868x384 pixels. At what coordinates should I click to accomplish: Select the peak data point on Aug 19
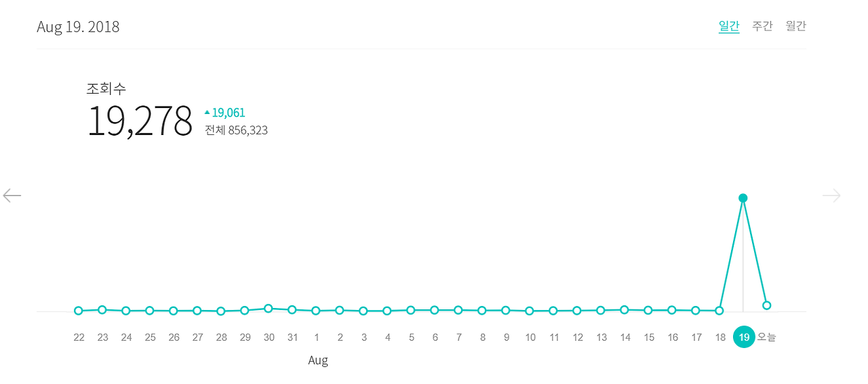(x=743, y=198)
